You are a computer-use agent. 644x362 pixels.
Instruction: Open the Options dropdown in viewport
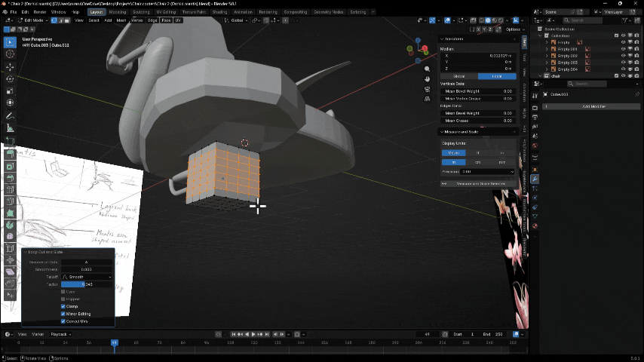pos(515,29)
